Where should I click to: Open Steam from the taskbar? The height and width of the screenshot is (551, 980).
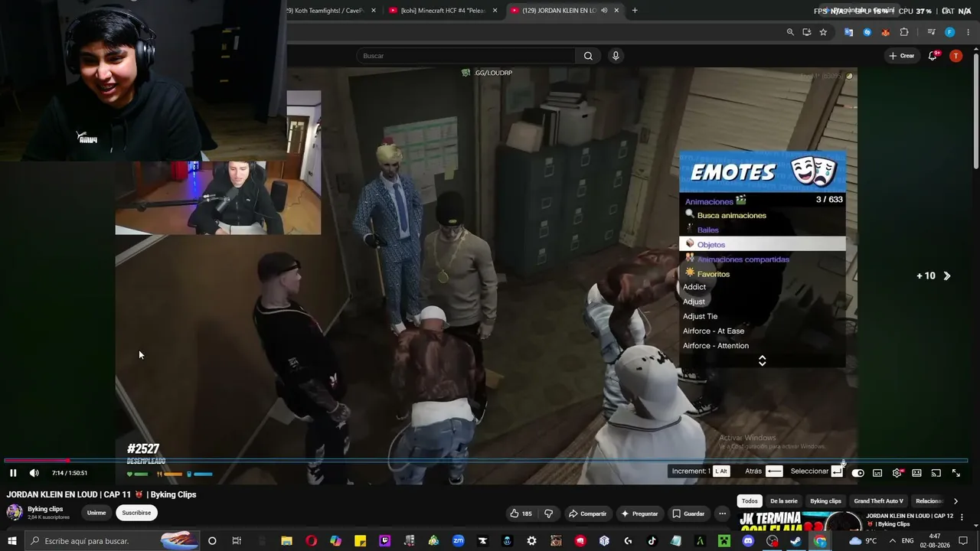point(795,541)
